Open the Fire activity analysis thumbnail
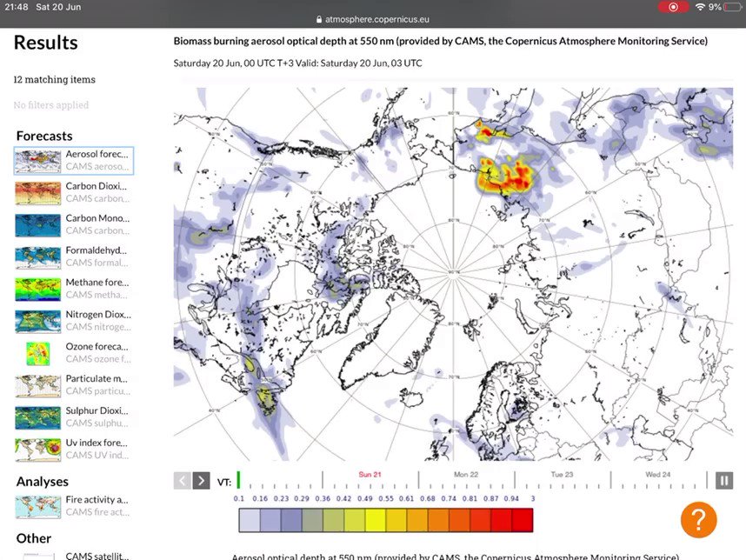The height and width of the screenshot is (560, 746). tap(38, 507)
